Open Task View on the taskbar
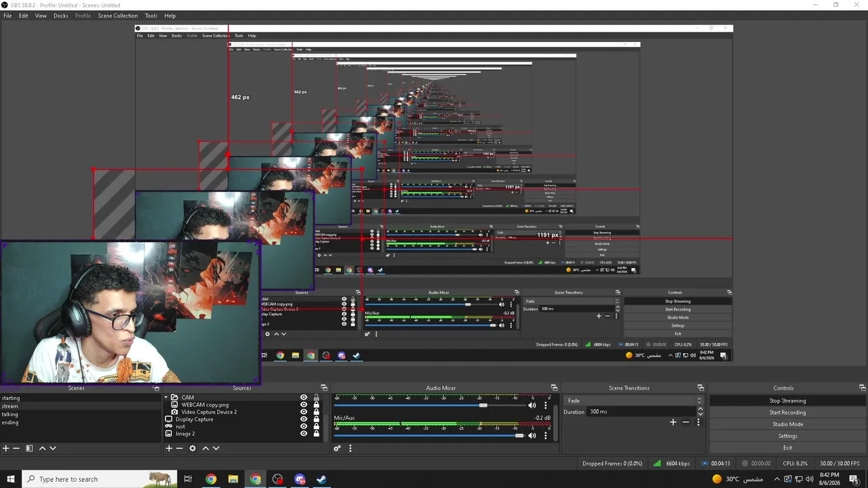The image size is (868, 488). point(188,479)
